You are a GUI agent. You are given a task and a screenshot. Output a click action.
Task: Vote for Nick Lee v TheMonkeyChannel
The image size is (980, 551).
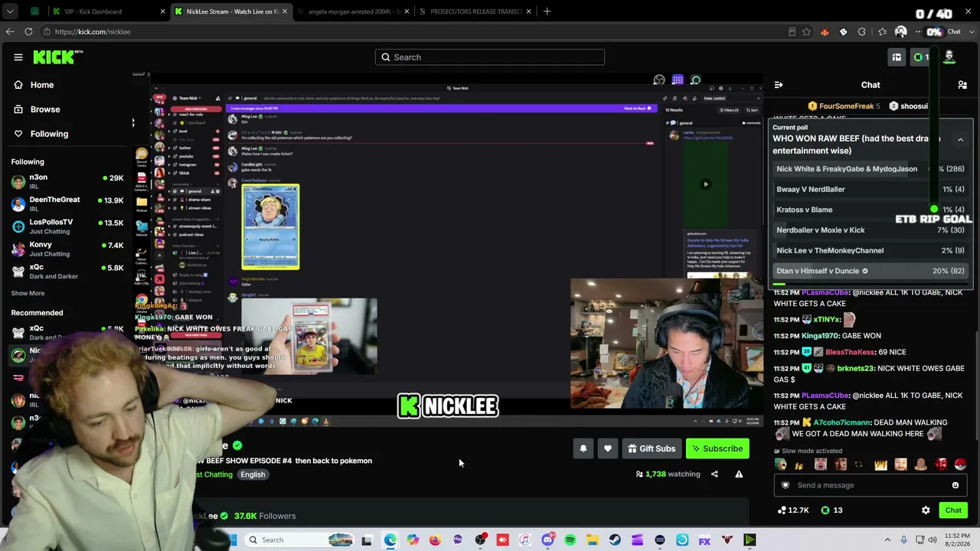(871, 250)
